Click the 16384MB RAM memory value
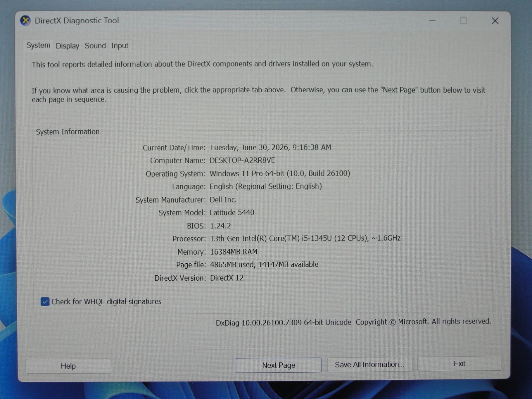 coord(234,252)
